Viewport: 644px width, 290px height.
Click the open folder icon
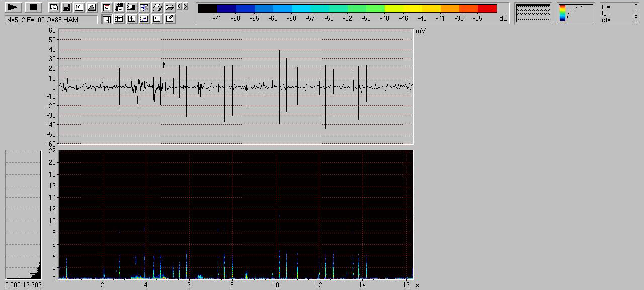tap(170, 7)
